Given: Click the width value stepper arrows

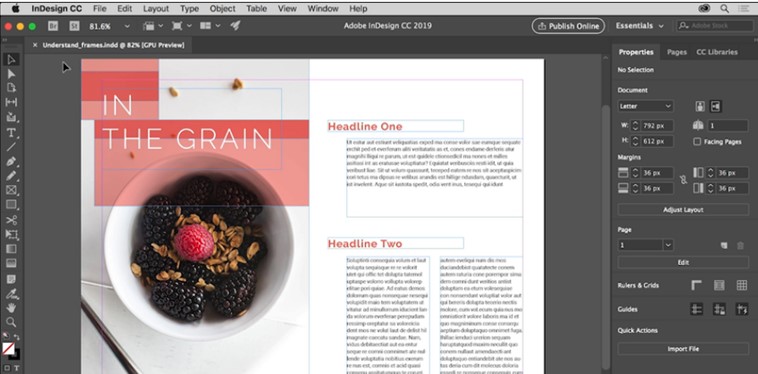Looking at the screenshot, I should (x=636, y=126).
